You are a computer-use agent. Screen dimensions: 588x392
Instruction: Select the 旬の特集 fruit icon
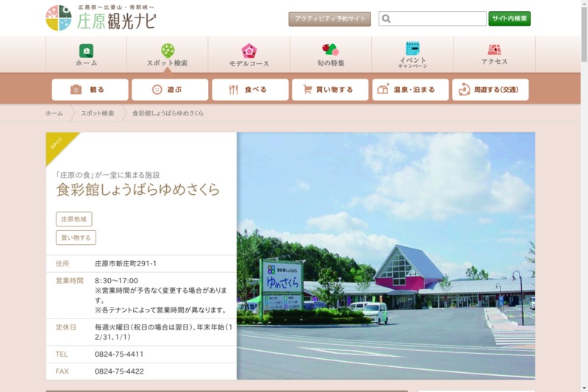330,50
